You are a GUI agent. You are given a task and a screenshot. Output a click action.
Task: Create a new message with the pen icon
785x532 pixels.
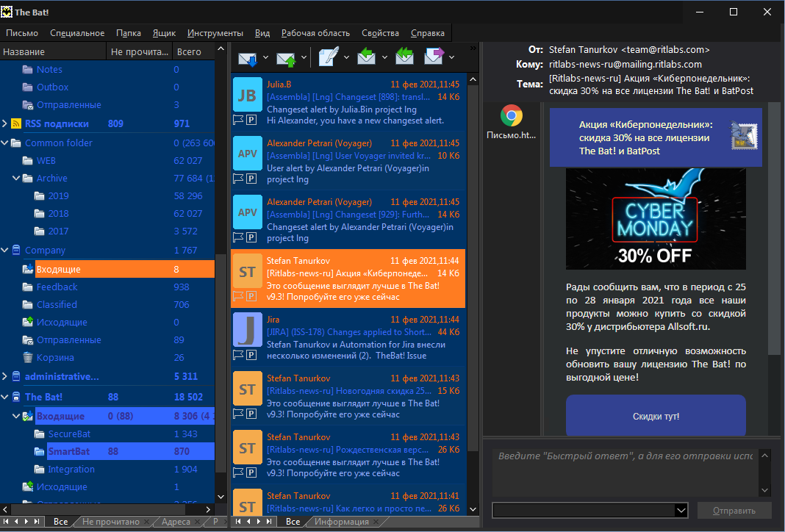329,57
